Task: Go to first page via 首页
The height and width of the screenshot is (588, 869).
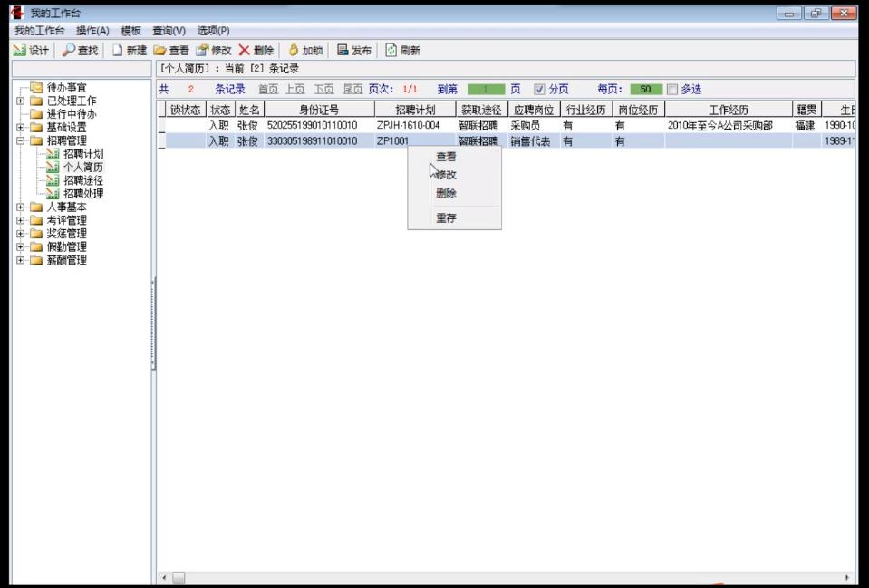Action: click(268, 89)
